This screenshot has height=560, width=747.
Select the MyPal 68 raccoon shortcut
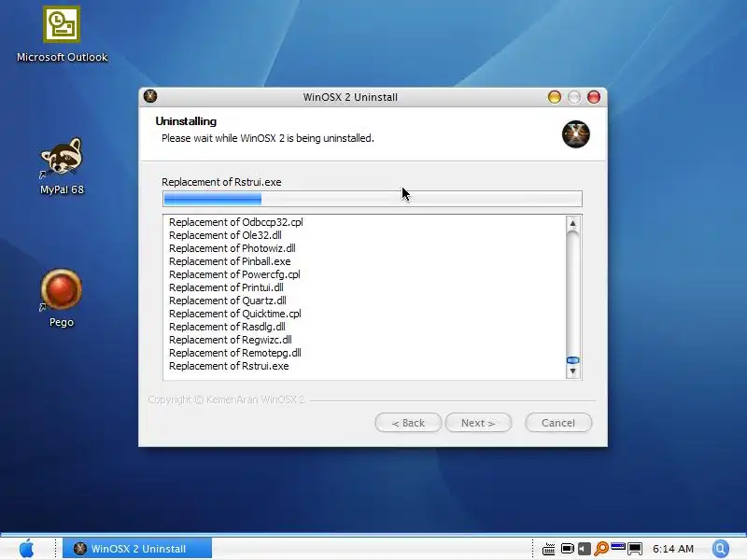[62, 166]
